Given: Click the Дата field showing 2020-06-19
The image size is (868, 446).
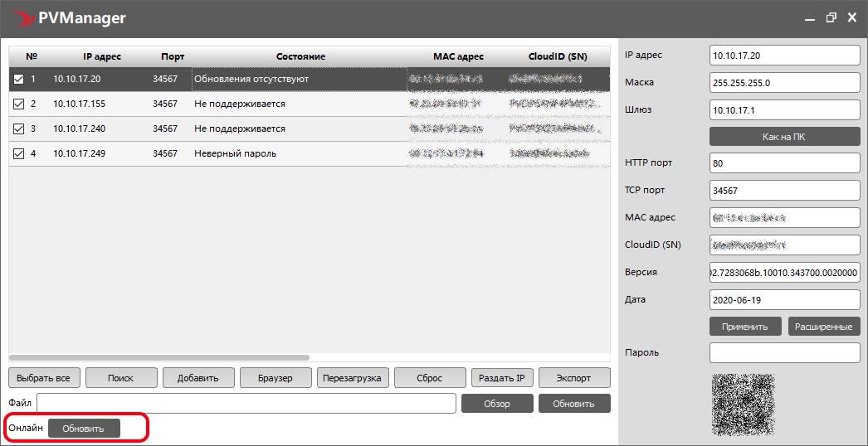Looking at the screenshot, I should click(784, 299).
